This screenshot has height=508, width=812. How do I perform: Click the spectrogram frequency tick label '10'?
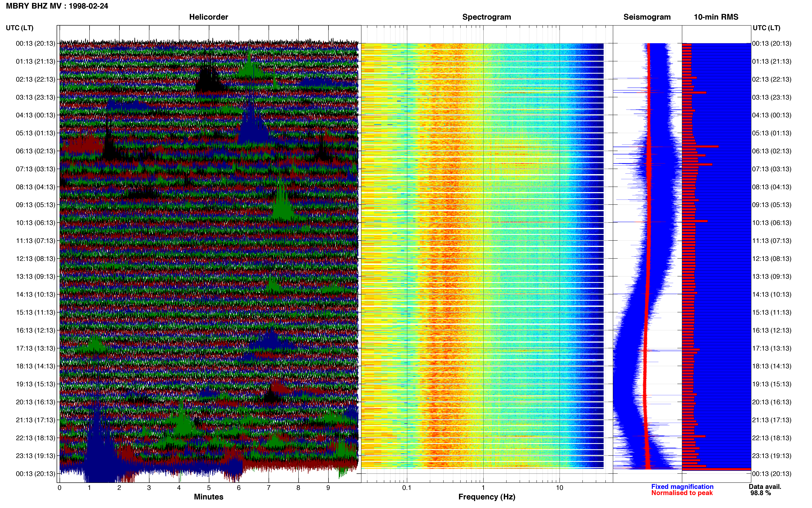pyautogui.click(x=559, y=488)
